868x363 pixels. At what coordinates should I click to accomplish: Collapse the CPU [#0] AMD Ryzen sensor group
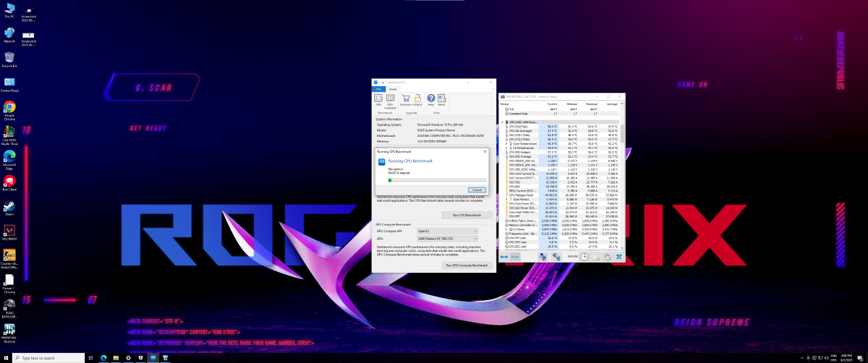pos(503,122)
